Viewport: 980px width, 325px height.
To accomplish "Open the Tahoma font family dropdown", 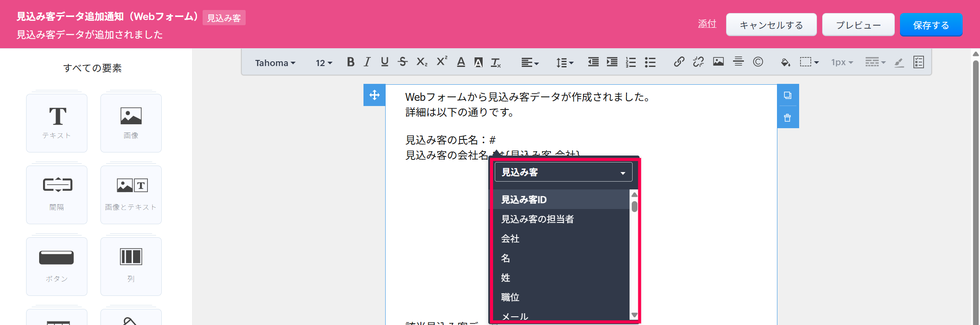I will [x=275, y=63].
